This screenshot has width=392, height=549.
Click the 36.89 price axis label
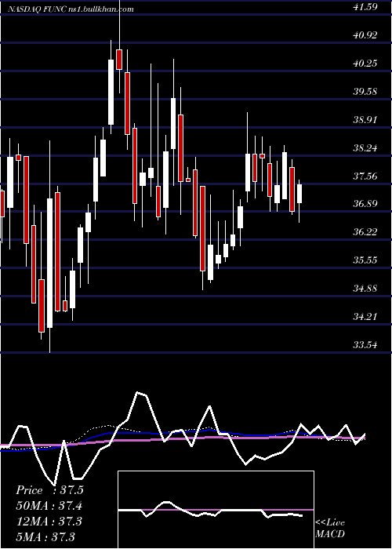click(365, 204)
